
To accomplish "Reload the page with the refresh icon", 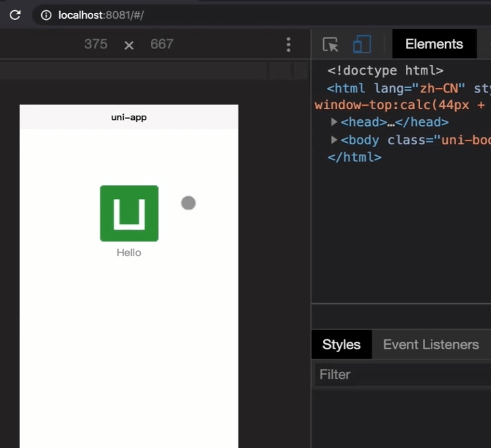I will 15,15.
